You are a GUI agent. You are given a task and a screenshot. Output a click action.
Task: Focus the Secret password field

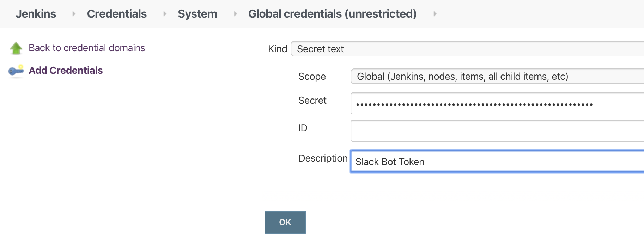coord(497,103)
